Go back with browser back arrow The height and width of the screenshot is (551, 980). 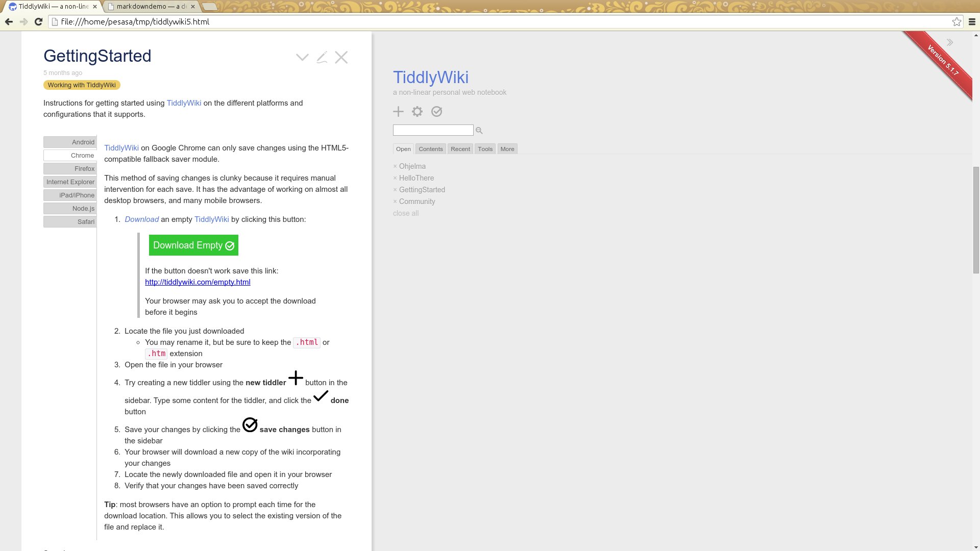point(9,22)
